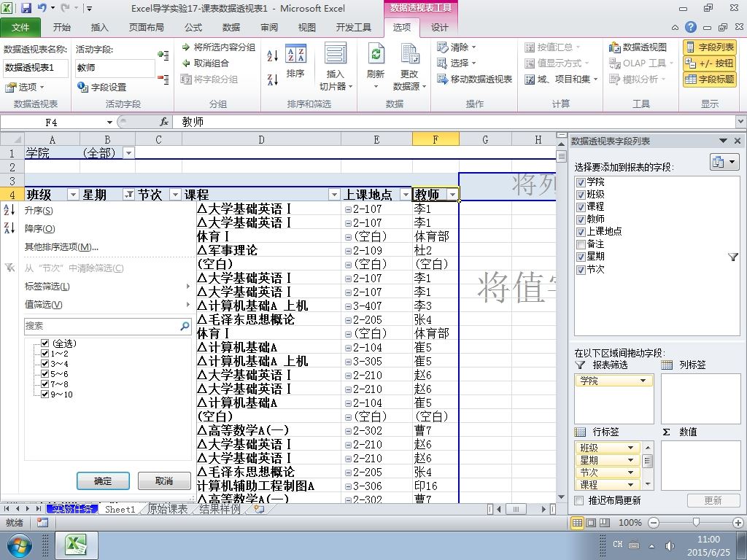Click the expand entire field icon

[163, 55]
